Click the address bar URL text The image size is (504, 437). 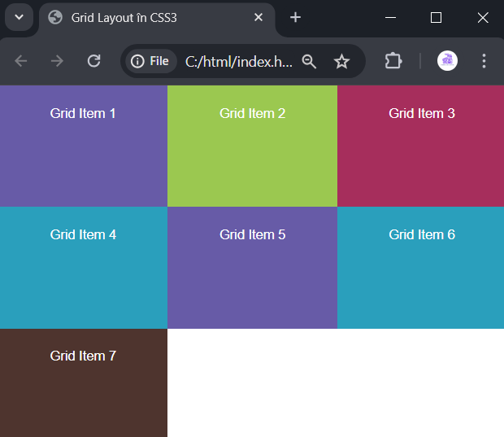coord(239,62)
